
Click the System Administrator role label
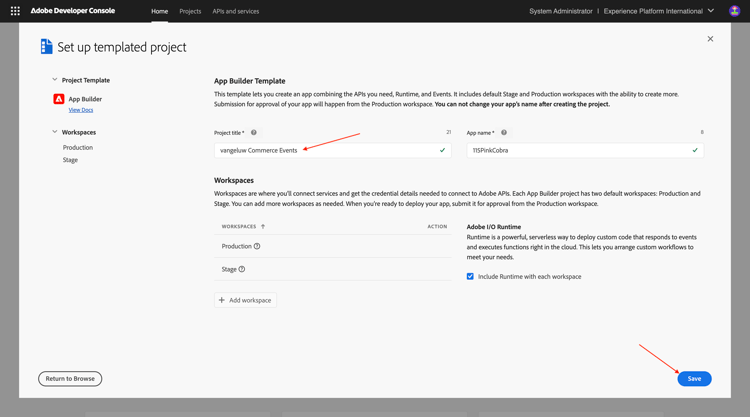click(561, 11)
